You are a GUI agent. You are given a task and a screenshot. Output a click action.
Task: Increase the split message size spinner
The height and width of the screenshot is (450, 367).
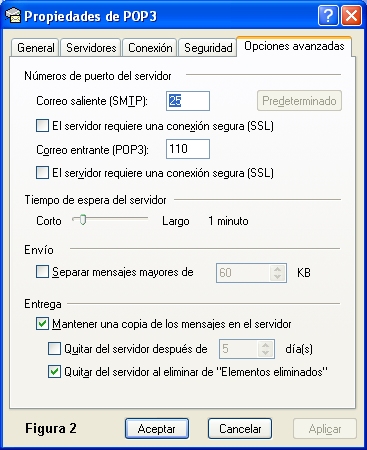pos(277,269)
